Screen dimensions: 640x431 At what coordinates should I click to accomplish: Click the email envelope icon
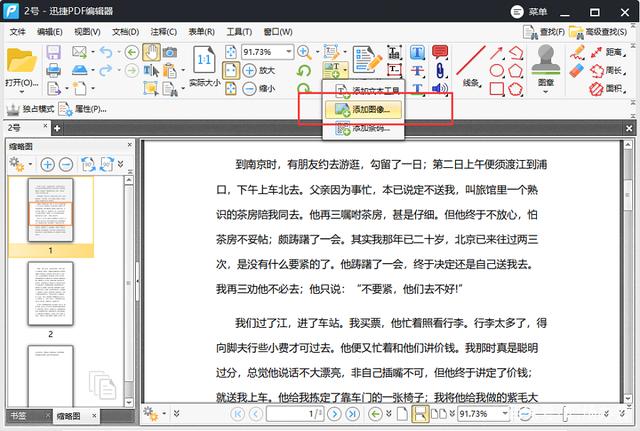click(x=79, y=52)
